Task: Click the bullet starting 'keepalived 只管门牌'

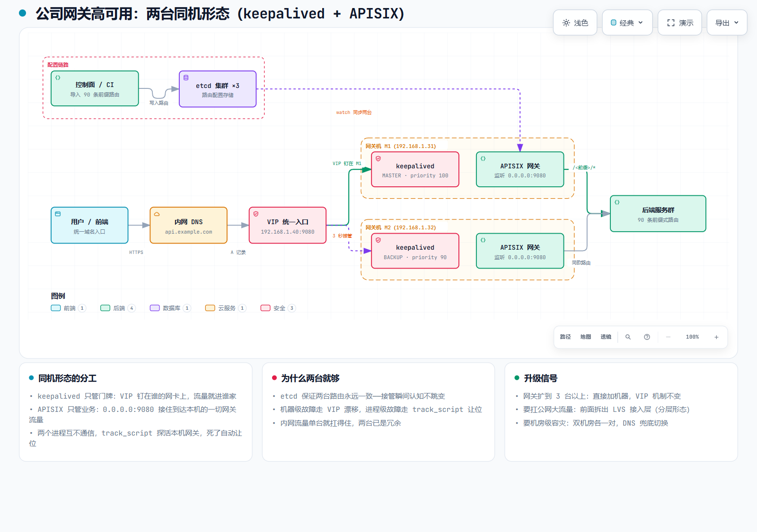Action: pos(137,396)
